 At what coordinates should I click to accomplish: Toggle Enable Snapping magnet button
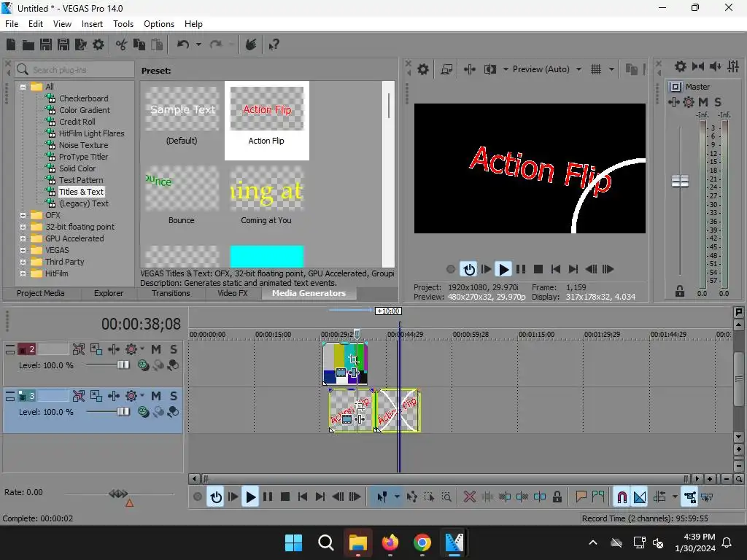(x=622, y=497)
